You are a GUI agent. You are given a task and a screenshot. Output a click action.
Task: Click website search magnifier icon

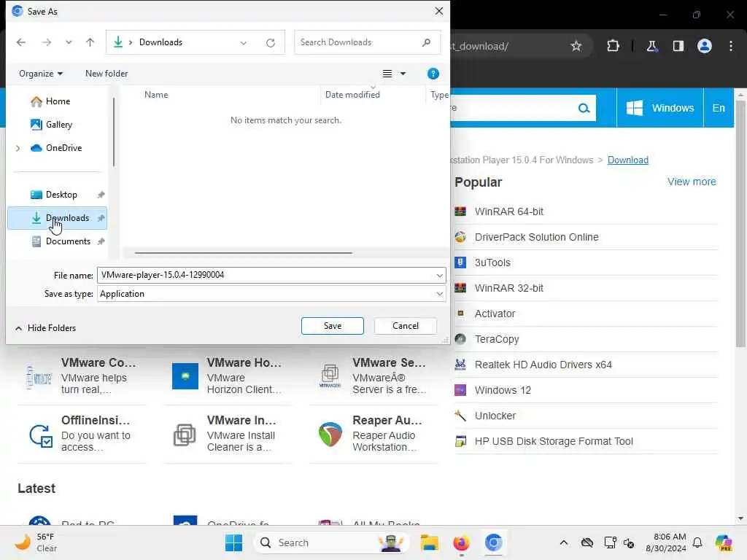(x=584, y=108)
